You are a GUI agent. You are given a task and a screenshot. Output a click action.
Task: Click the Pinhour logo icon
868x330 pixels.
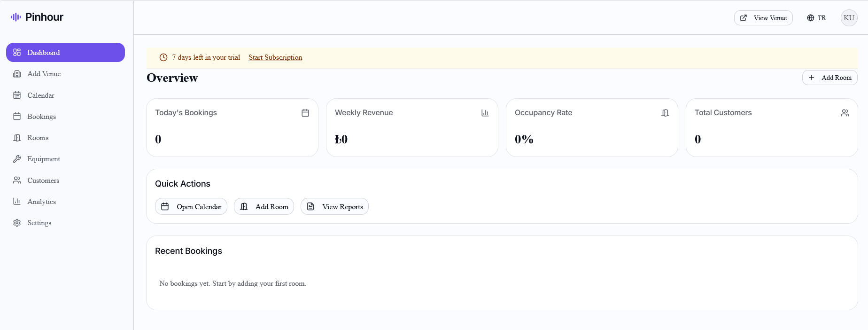click(x=15, y=17)
